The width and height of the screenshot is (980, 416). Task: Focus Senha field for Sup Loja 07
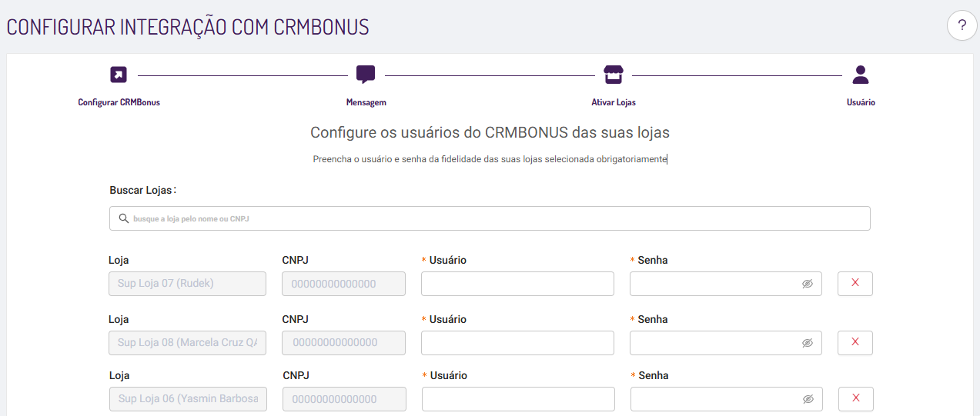pyautogui.click(x=726, y=284)
